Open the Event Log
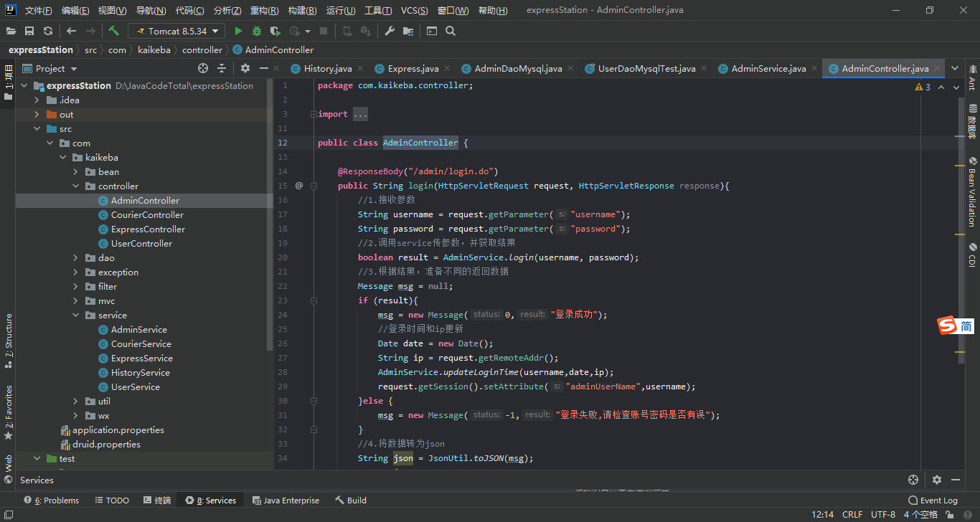The image size is (980, 522). 933,500
